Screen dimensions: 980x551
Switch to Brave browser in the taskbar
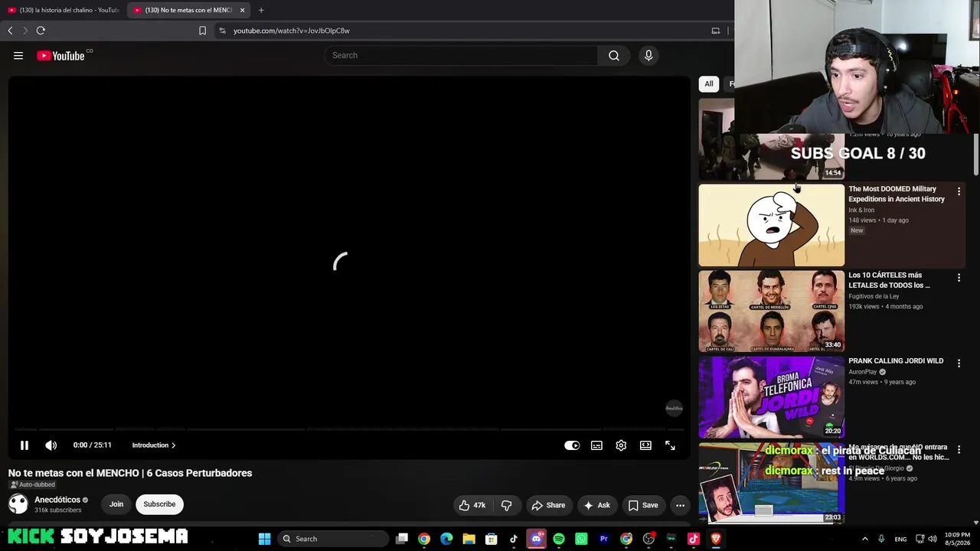coord(716,539)
